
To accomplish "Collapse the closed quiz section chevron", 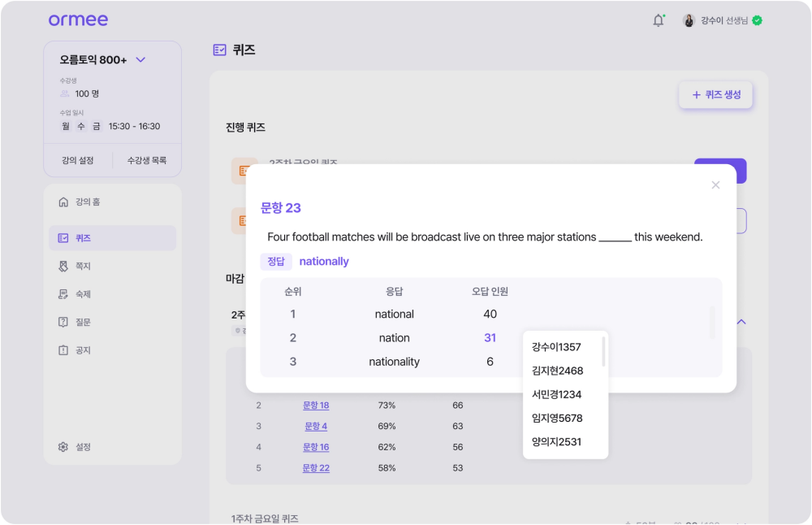I will pos(741,322).
